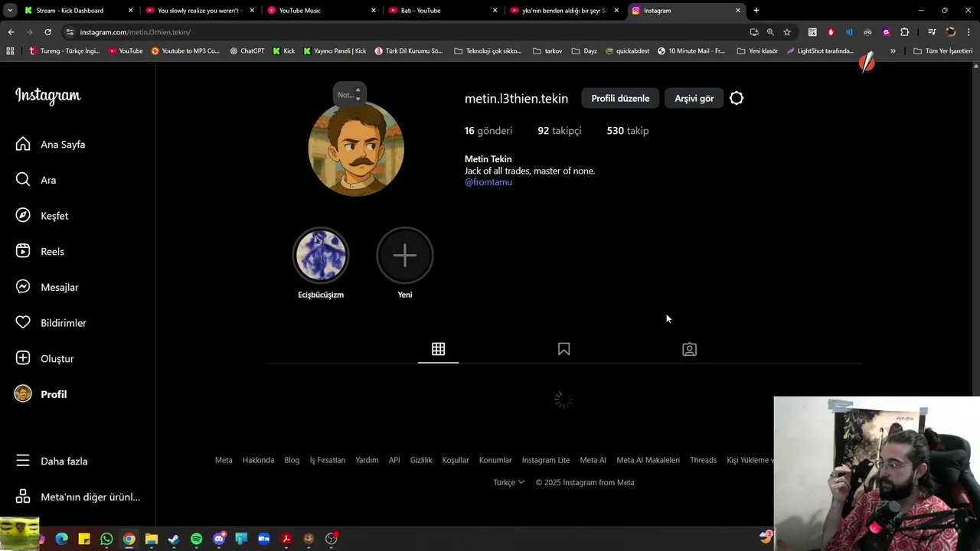Open the Extensions puzzle icon
980x551 pixels.
click(904, 32)
